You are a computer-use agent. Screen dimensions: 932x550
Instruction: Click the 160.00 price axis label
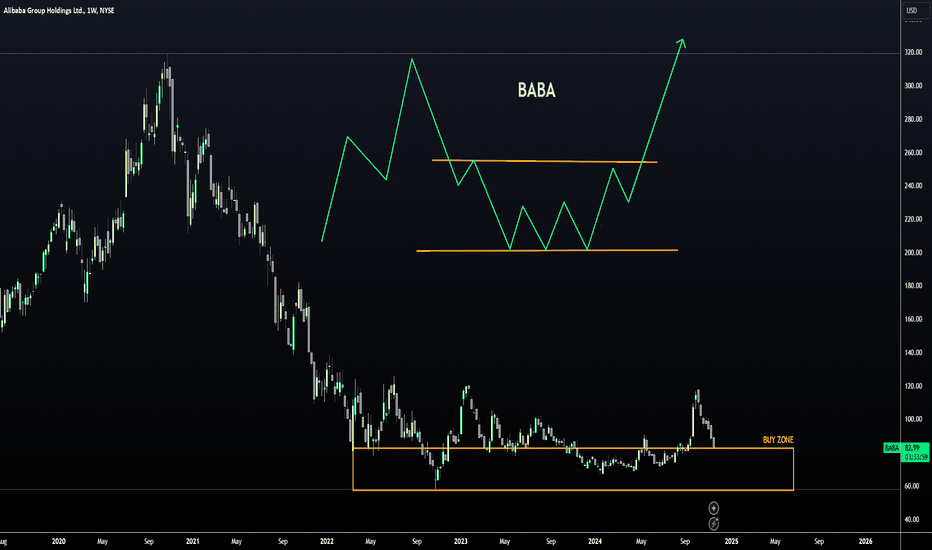point(913,319)
